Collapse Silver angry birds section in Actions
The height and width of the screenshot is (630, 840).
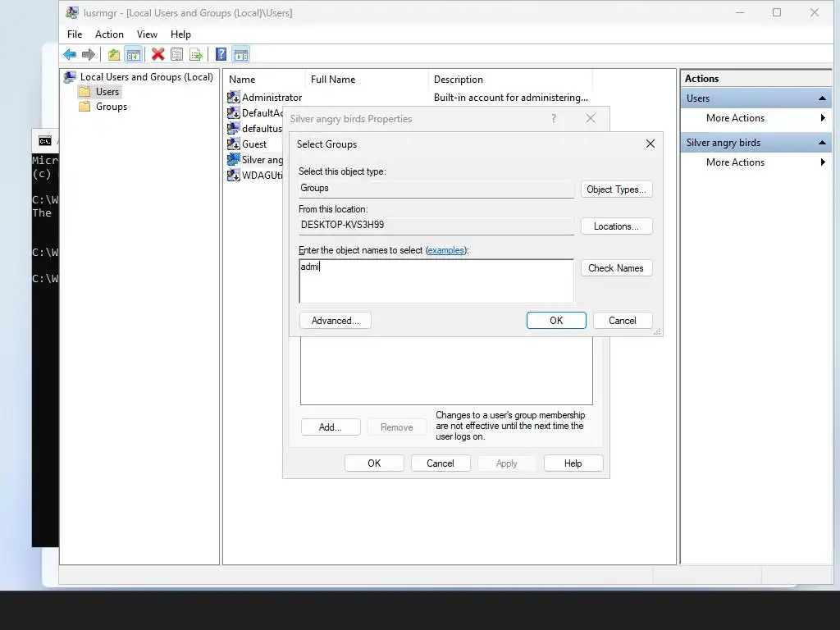[822, 143]
